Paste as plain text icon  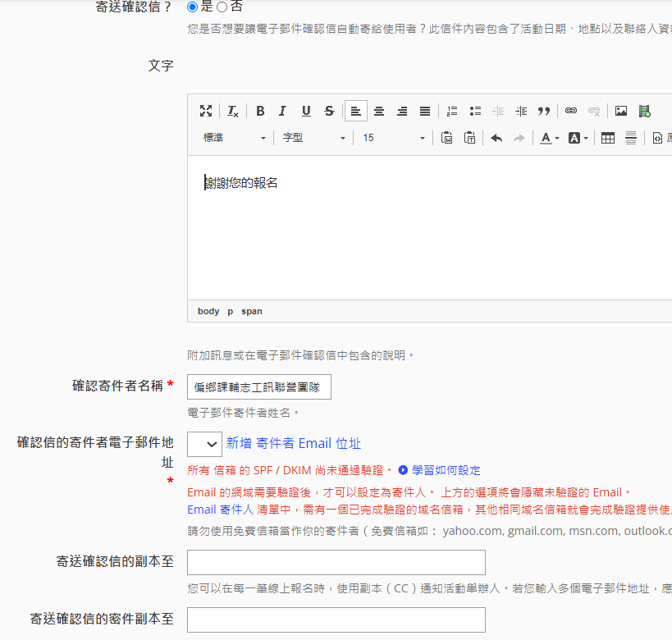469,138
